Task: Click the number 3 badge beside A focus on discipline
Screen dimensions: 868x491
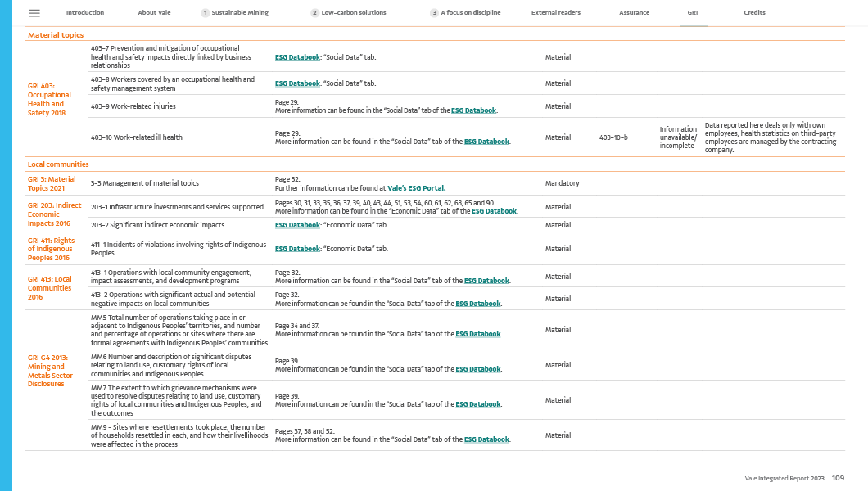Action: (x=434, y=13)
